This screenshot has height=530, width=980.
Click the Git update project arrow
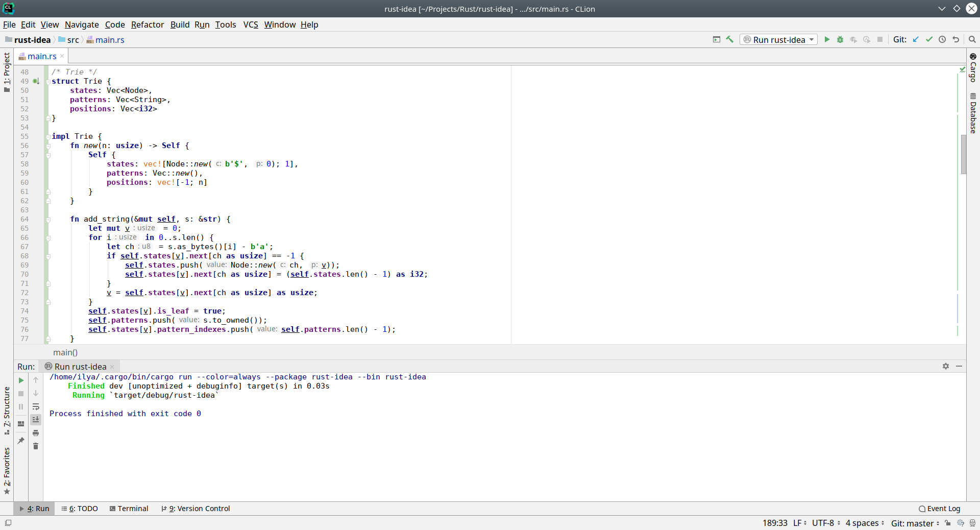(916, 39)
